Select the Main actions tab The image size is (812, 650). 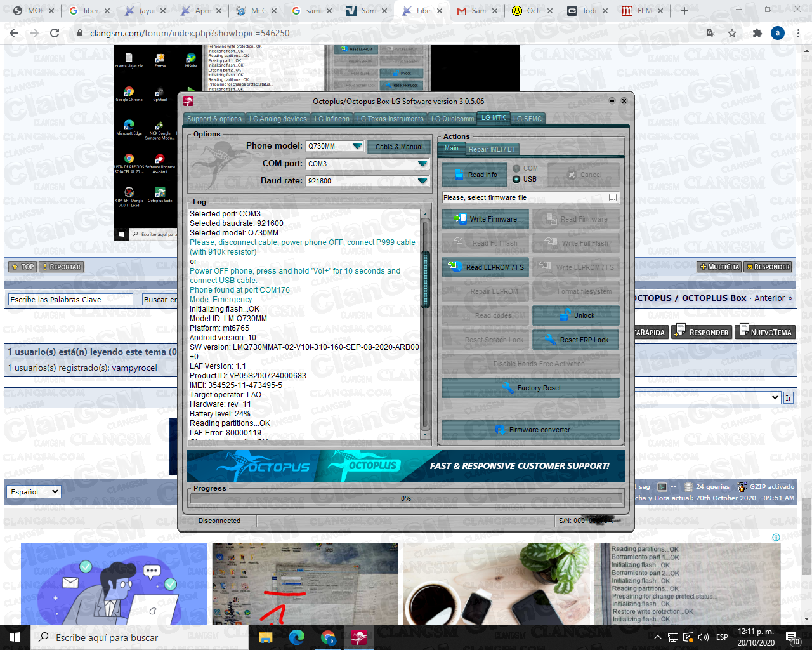click(452, 149)
